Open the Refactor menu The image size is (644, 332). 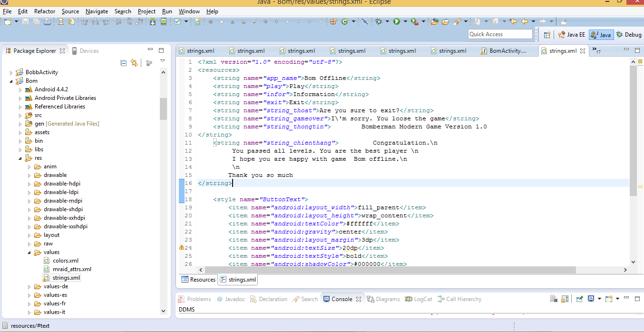[45, 11]
